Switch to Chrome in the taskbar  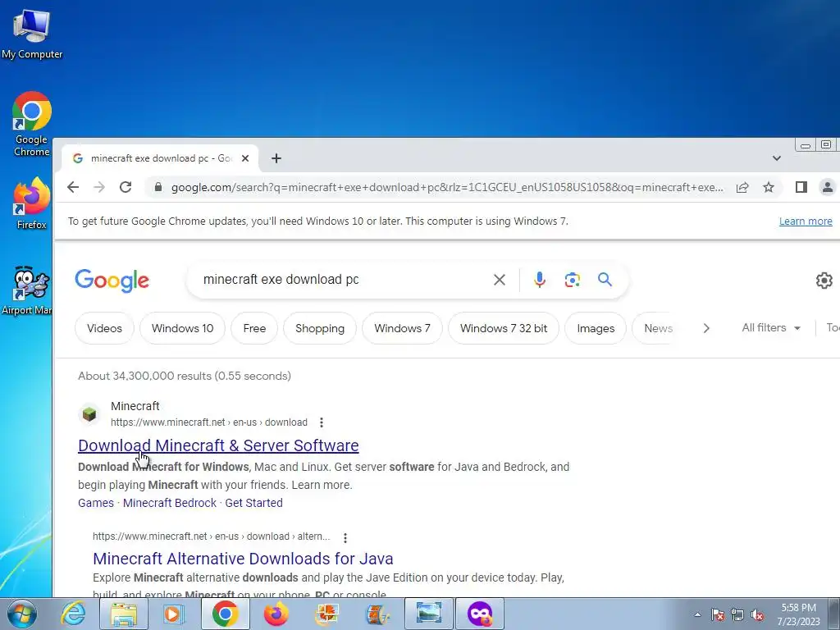point(225,614)
